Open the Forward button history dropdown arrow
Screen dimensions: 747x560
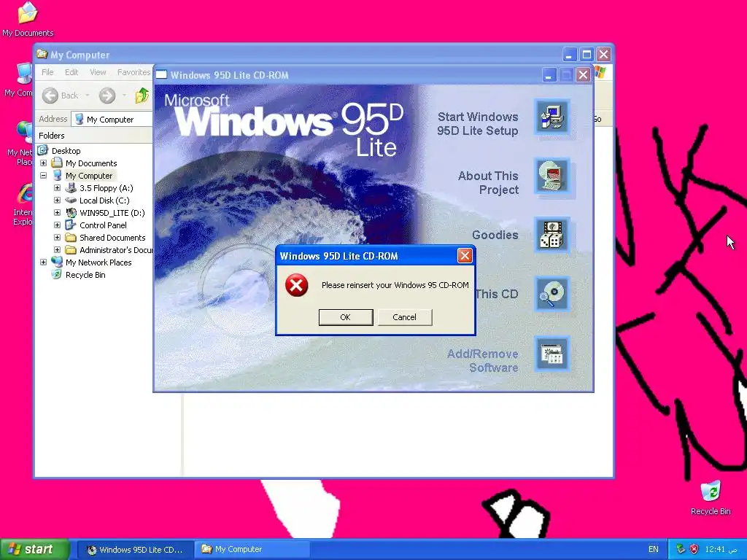click(124, 96)
